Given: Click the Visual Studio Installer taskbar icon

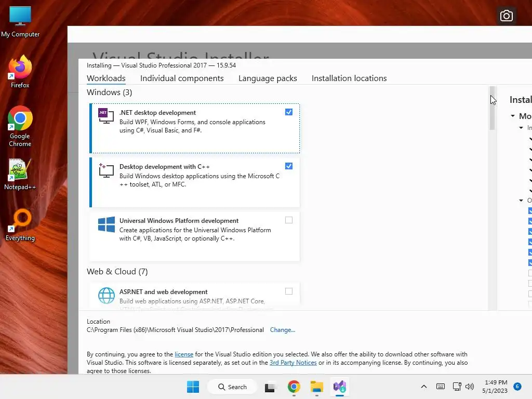Looking at the screenshot, I should point(340,387).
